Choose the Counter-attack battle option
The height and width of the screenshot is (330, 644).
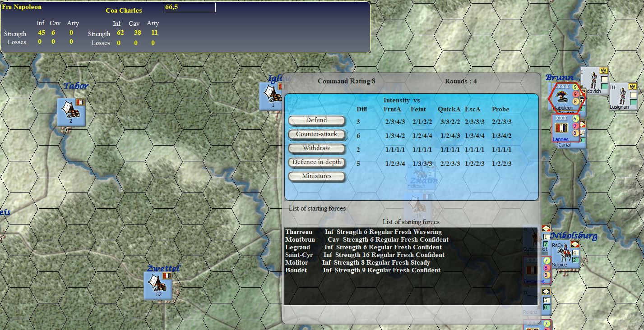pyautogui.click(x=316, y=134)
